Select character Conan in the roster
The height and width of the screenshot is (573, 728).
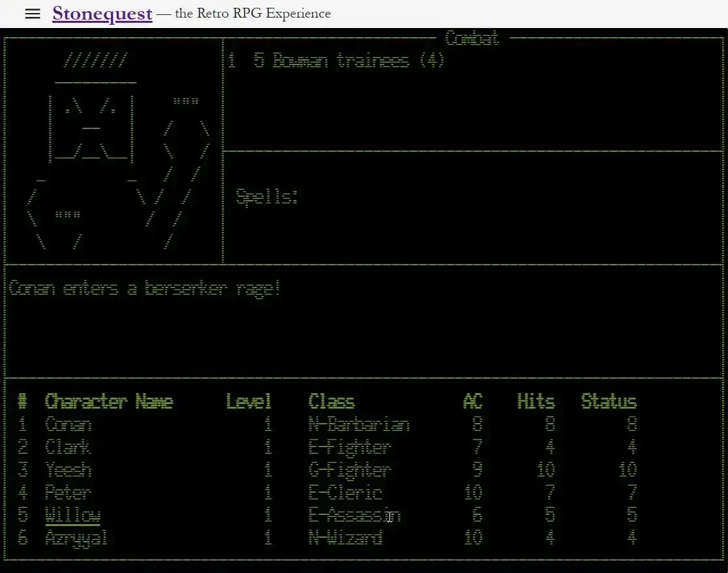tap(68, 424)
